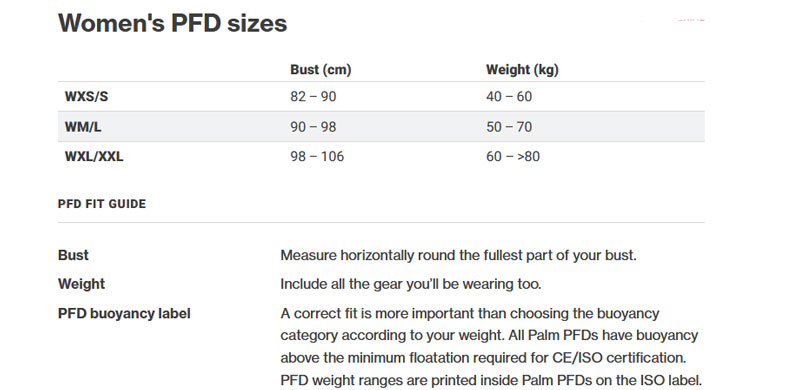Select the Weight (kg) column header
The height and width of the screenshot is (390, 800).
click(522, 69)
